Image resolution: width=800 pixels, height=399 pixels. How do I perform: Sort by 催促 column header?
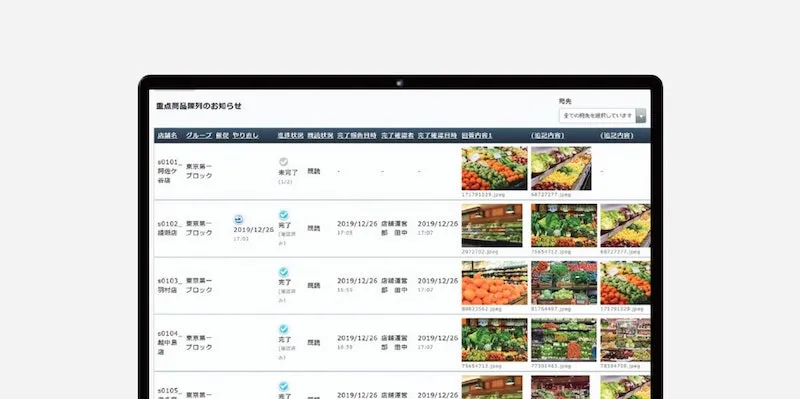pyautogui.click(x=222, y=136)
